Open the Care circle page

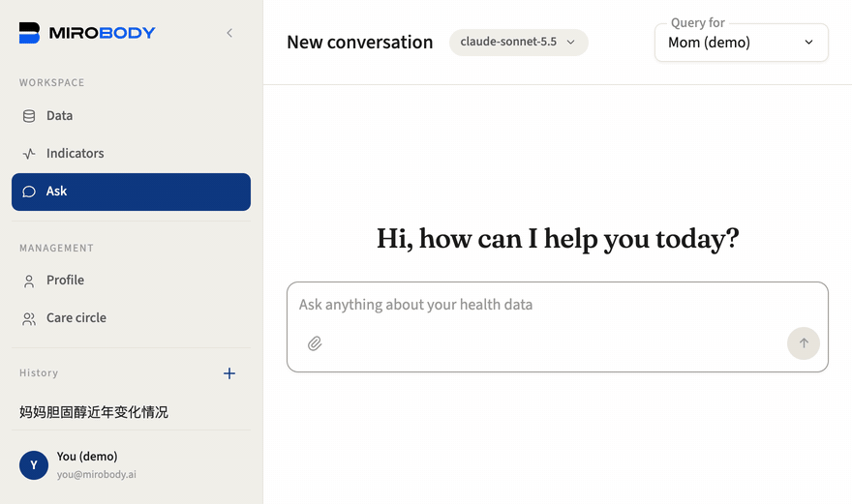(x=131, y=318)
